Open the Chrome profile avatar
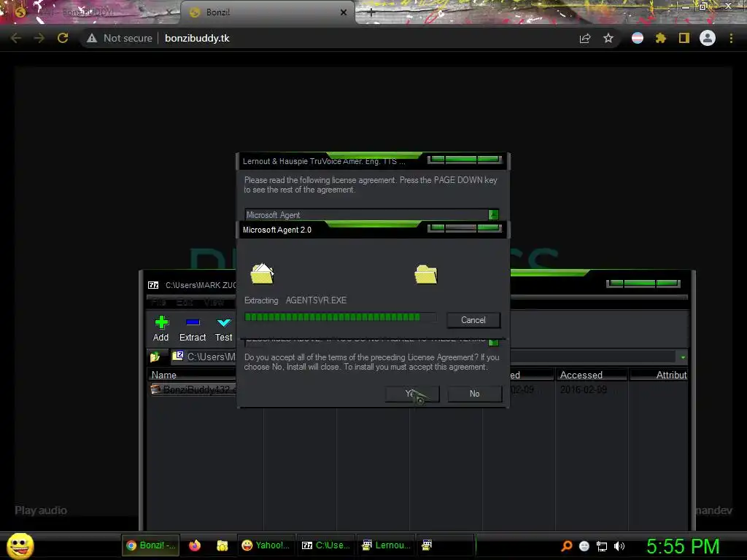The width and height of the screenshot is (747, 560). pos(708,38)
